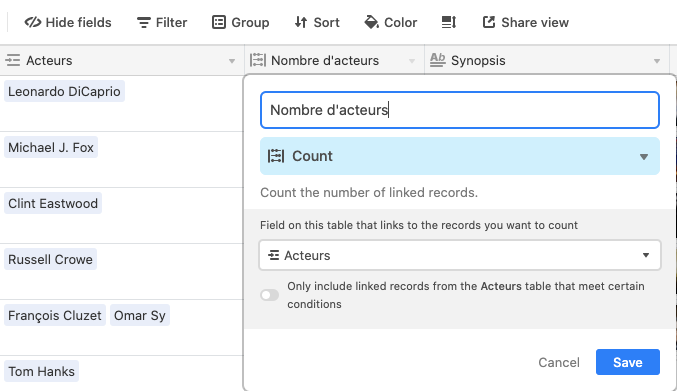Click the row height icon

449,22
